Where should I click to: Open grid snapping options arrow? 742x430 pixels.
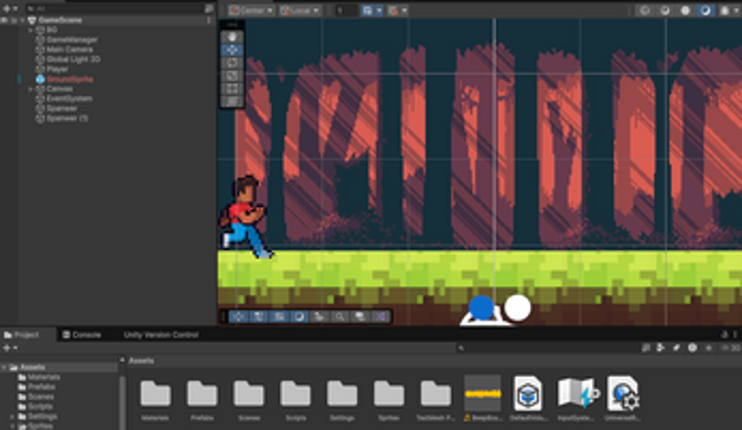point(379,10)
